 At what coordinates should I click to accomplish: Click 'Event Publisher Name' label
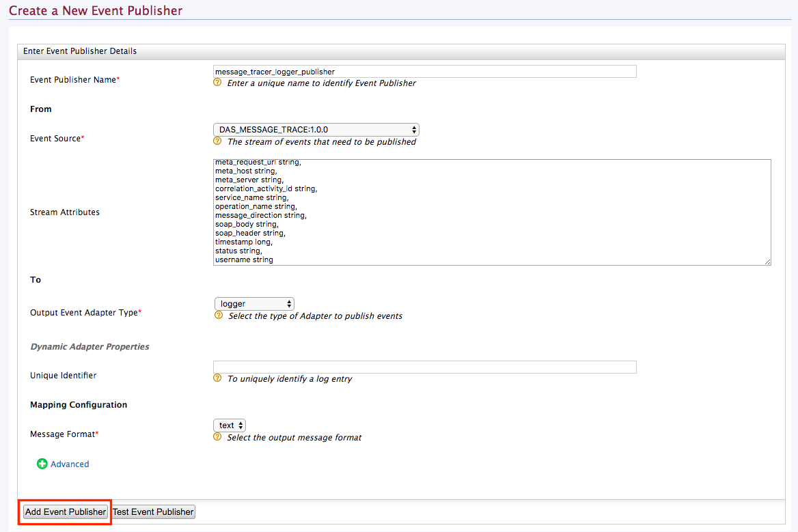click(x=73, y=80)
